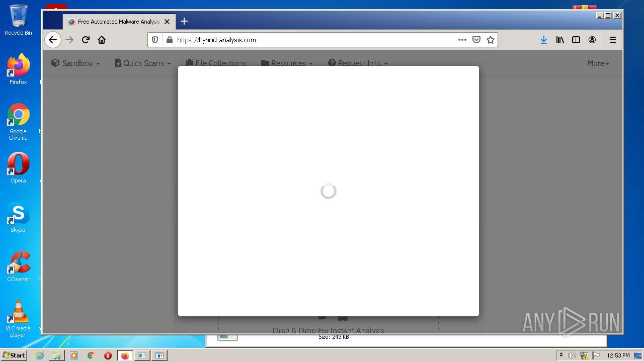This screenshot has height=362, width=644.
Task: Launch Opera desktop shortcut
Action: (18, 167)
